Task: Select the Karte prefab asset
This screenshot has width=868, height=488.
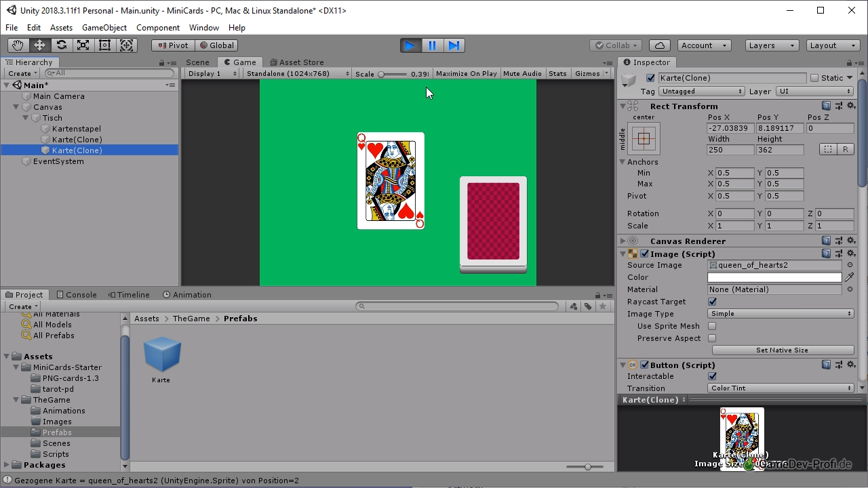Action: pos(162,360)
